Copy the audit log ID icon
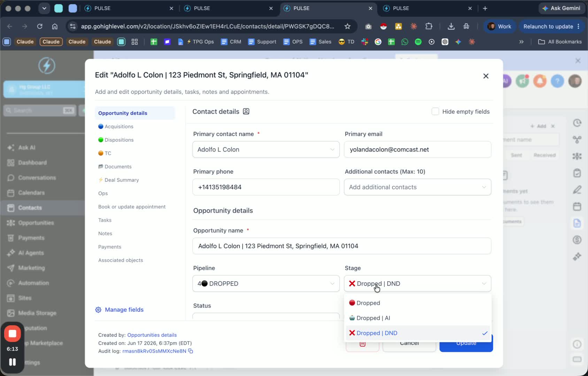This screenshot has width=588, height=376. coord(191,351)
